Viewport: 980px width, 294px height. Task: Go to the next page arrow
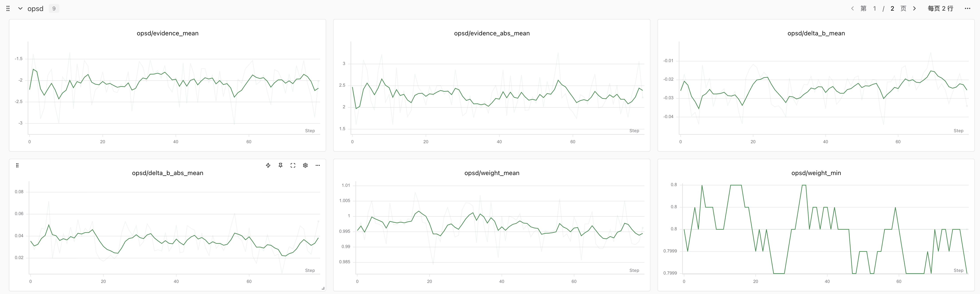click(x=914, y=8)
